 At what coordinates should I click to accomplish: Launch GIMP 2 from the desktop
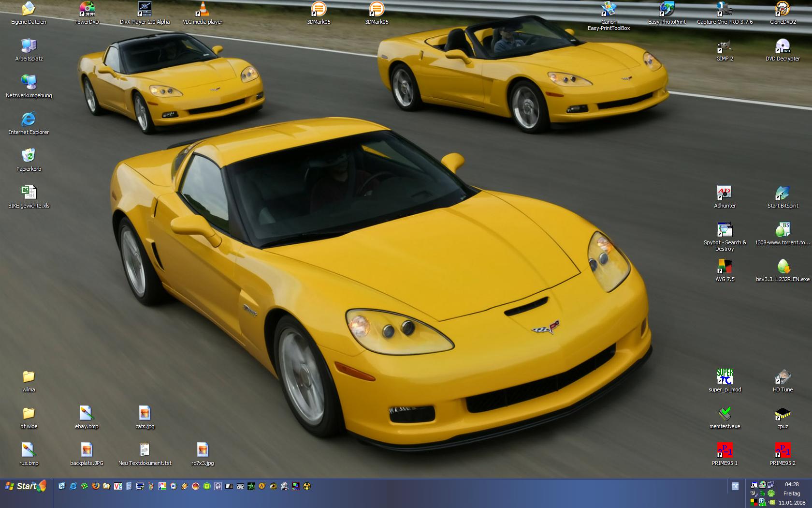point(724,46)
